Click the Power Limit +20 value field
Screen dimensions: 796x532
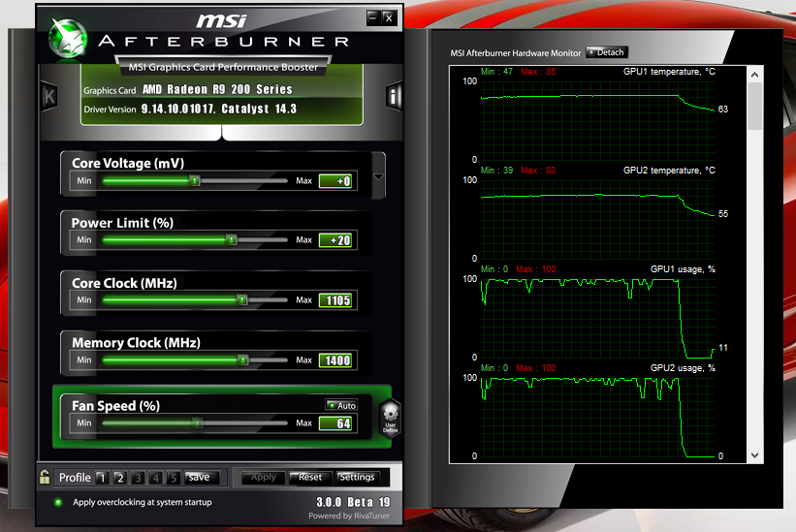(x=335, y=240)
